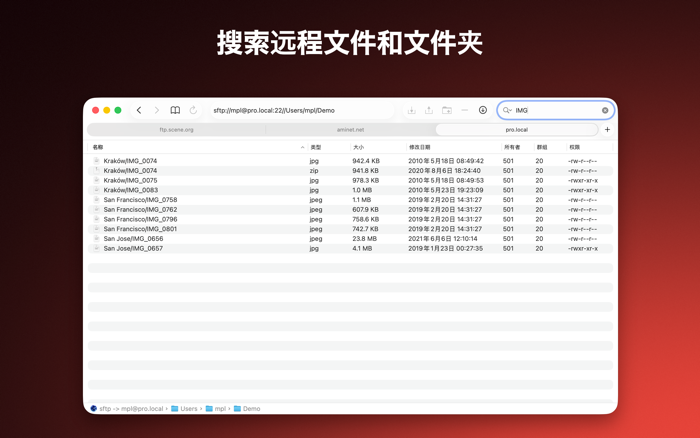Click the sftp address path field

302,110
